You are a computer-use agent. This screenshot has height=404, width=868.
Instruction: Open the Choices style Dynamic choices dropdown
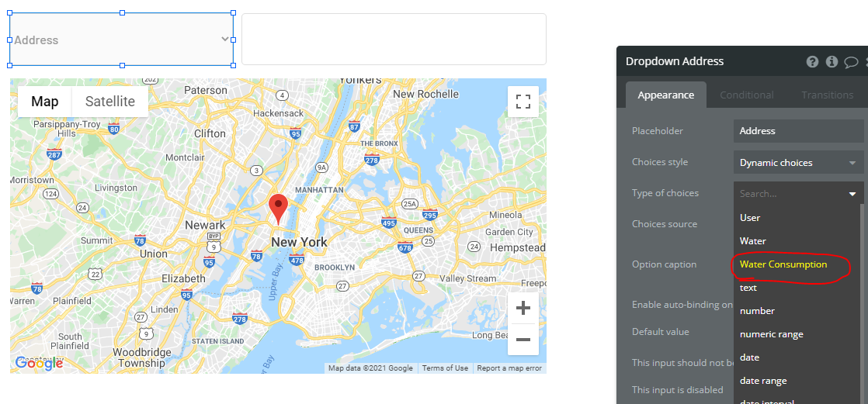pyautogui.click(x=798, y=163)
